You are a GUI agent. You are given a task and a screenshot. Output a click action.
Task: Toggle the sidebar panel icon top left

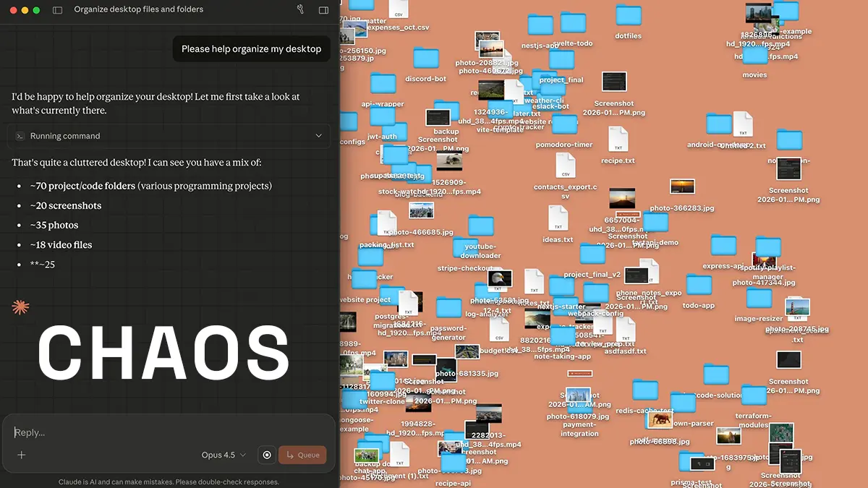point(57,10)
